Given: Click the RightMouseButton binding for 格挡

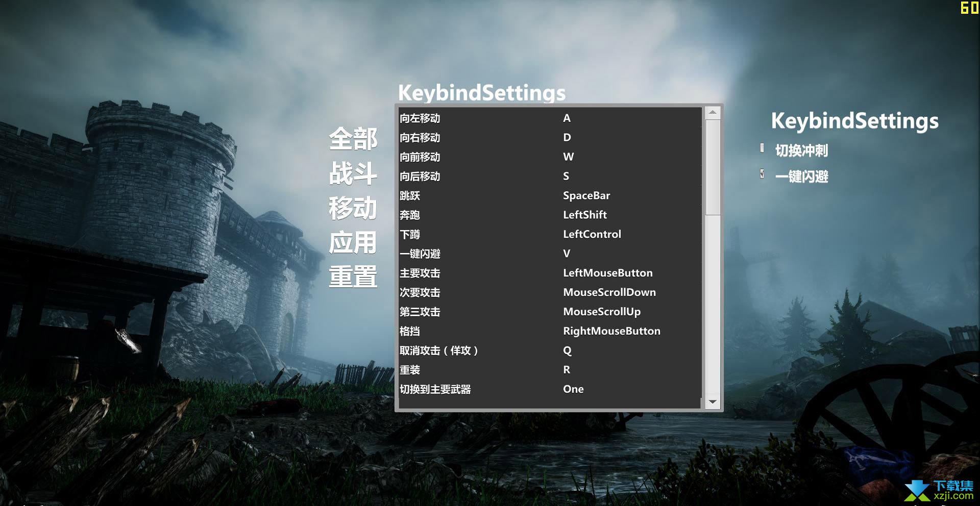Looking at the screenshot, I should tap(611, 332).
